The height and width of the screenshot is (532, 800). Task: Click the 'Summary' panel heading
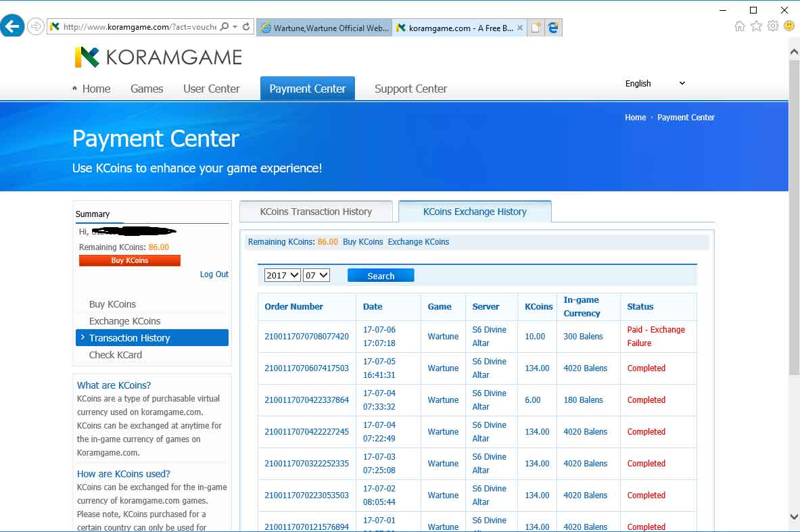coord(93,214)
